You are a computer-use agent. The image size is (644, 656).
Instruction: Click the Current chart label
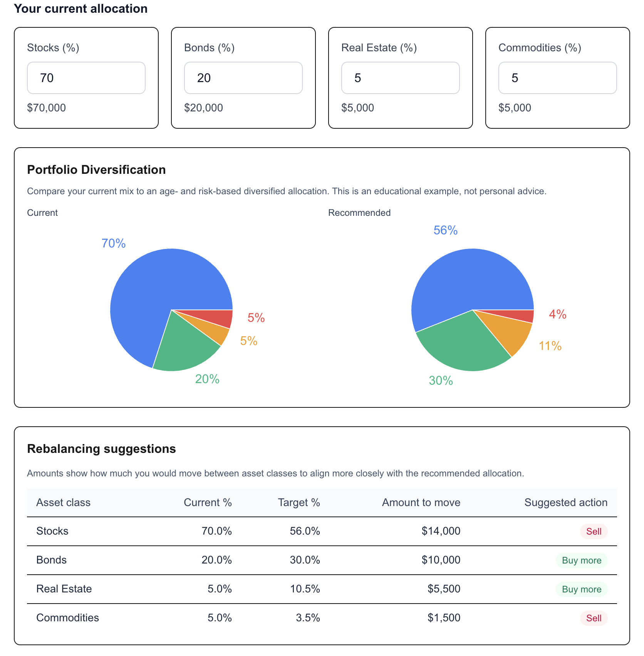42,212
